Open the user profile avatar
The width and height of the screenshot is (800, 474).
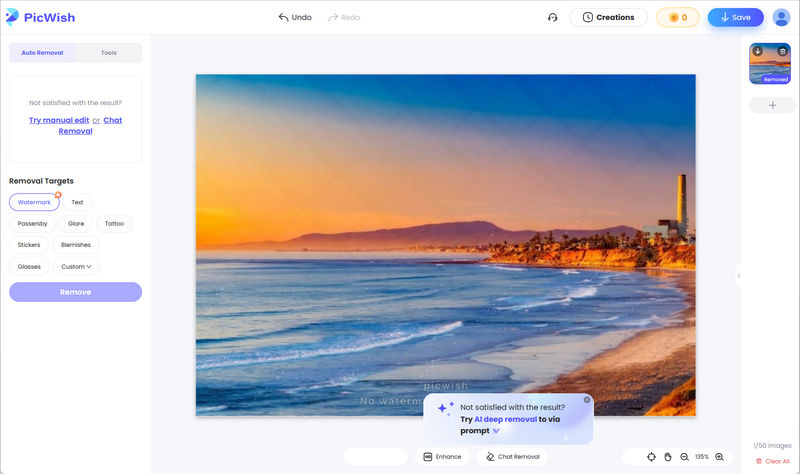coord(781,17)
